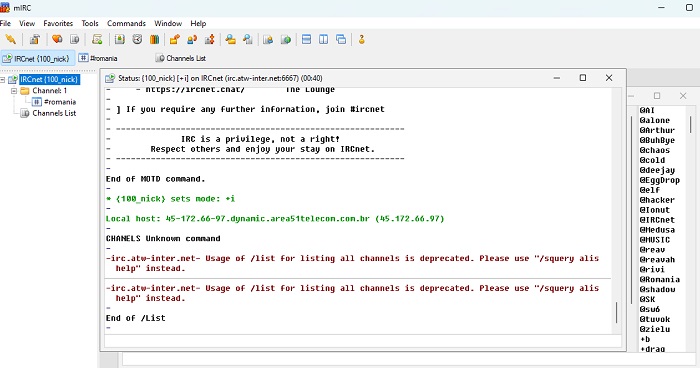The height and width of the screenshot is (368, 700).
Task: Select nick @tuvok in nick list
Action: coord(654,319)
